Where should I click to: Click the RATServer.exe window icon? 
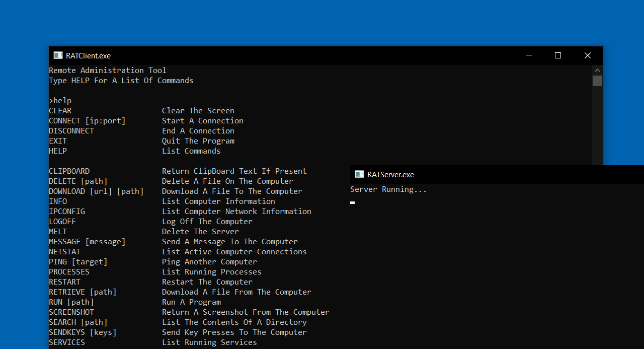click(359, 174)
